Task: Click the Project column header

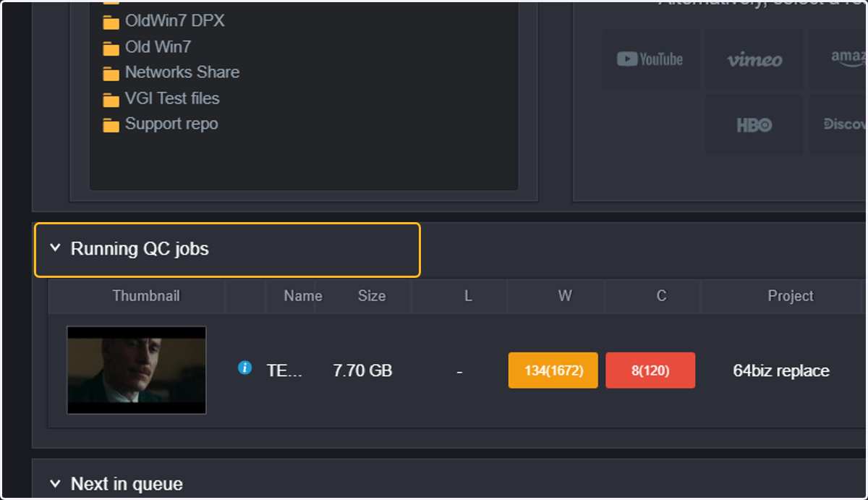Action: (791, 296)
